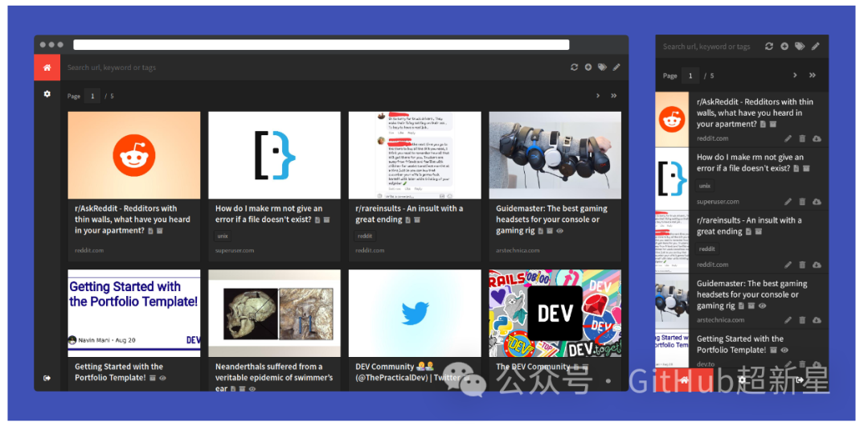868x427 pixels.
Task: Edit the r/AskReddit bookmark in mobile view
Action: pos(788,138)
